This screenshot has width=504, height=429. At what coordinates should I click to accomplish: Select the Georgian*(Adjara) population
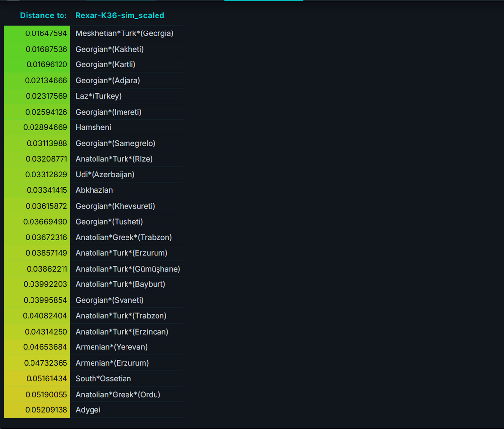pyautogui.click(x=108, y=80)
